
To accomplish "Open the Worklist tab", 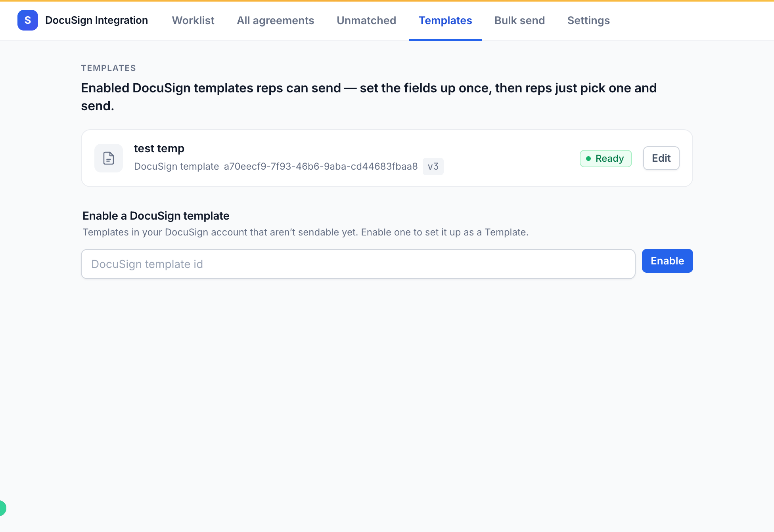I will [193, 20].
